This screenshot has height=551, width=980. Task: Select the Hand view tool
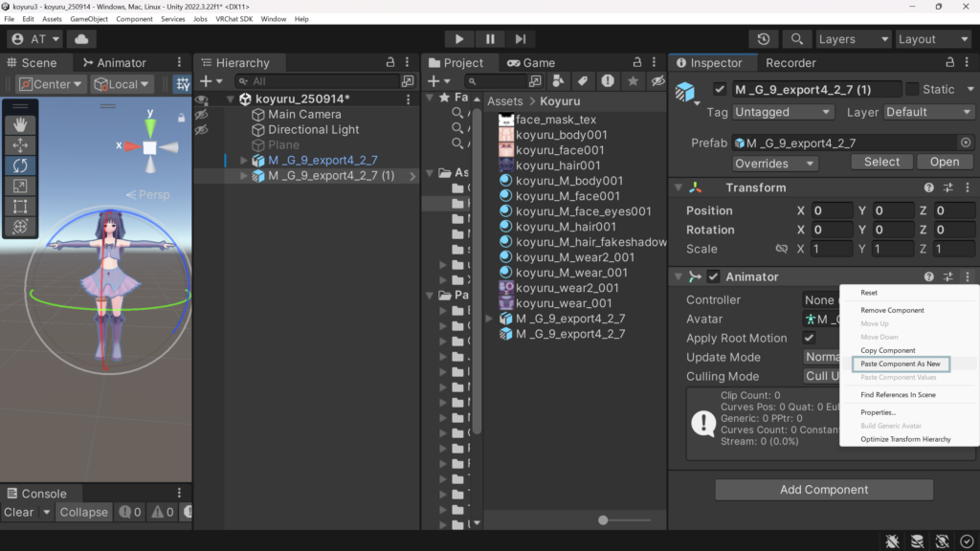click(x=20, y=125)
